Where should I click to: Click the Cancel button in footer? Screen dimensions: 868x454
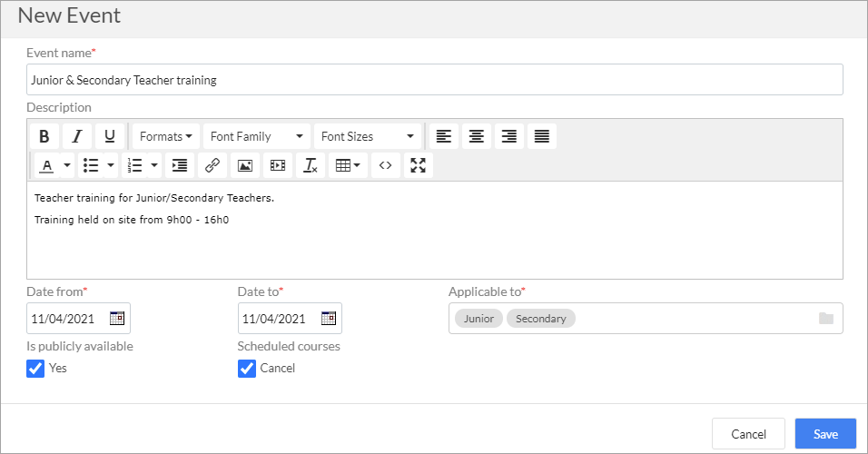748,433
